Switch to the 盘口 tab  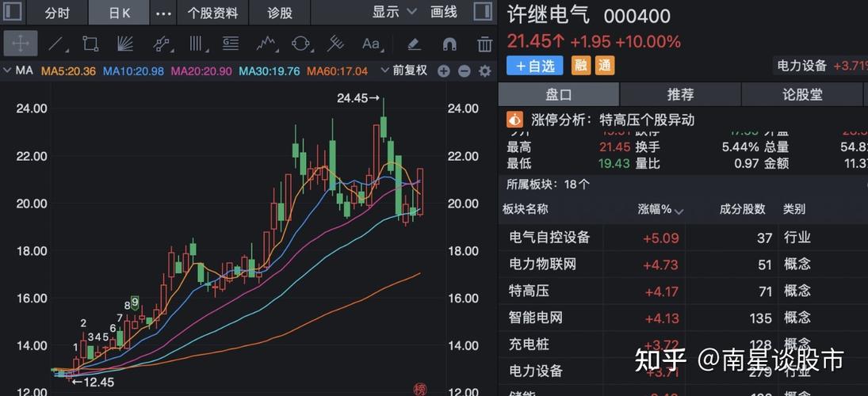point(559,94)
